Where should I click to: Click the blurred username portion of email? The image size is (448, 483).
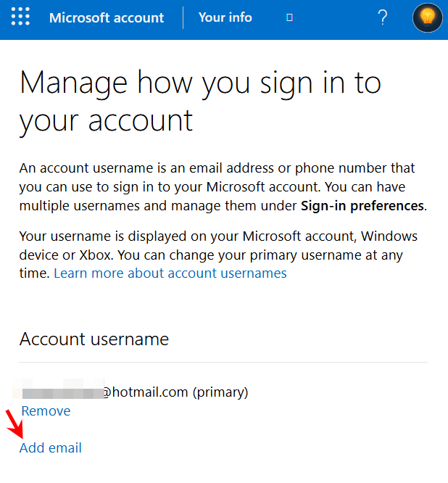[x=59, y=389]
